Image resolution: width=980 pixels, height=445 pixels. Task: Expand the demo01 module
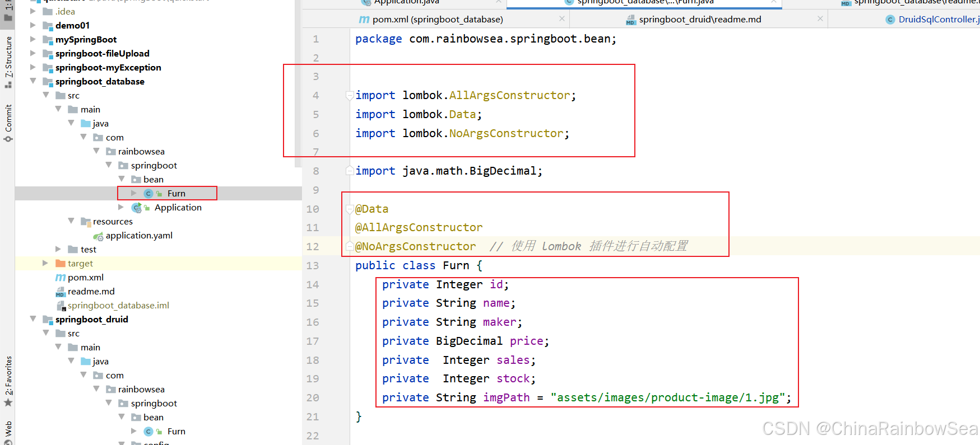[32, 25]
